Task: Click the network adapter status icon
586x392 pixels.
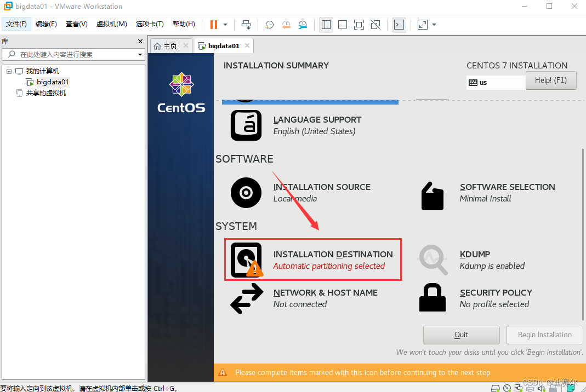Action: click(519, 388)
